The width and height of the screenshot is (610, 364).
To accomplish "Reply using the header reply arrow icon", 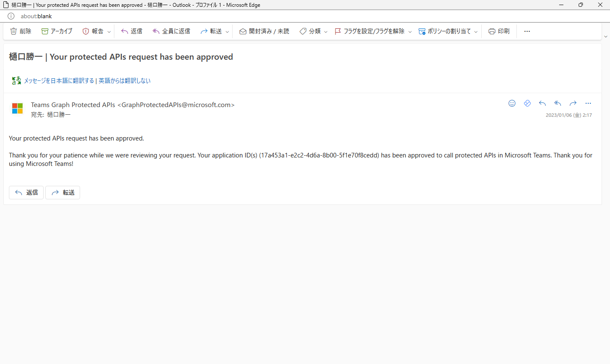I will coord(542,103).
